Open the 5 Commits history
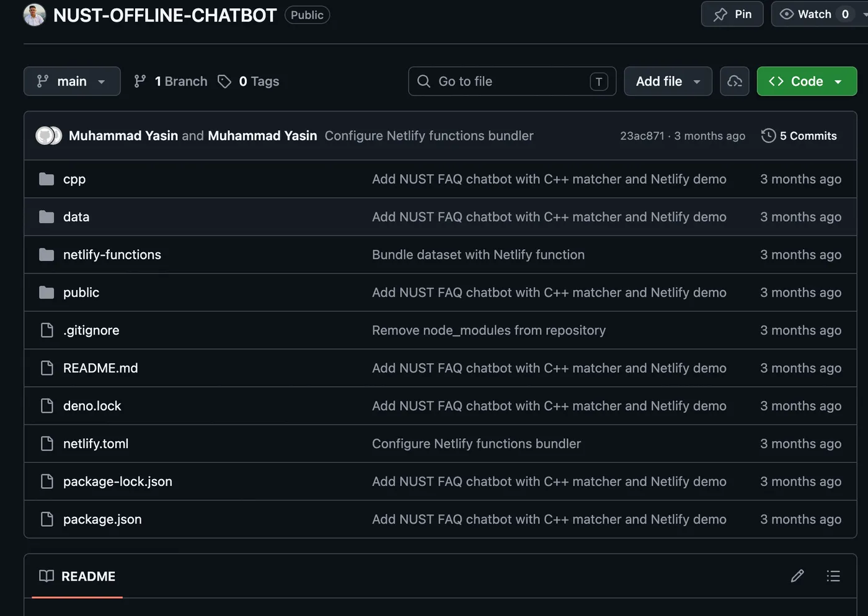The height and width of the screenshot is (616, 868). (x=799, y=136)
